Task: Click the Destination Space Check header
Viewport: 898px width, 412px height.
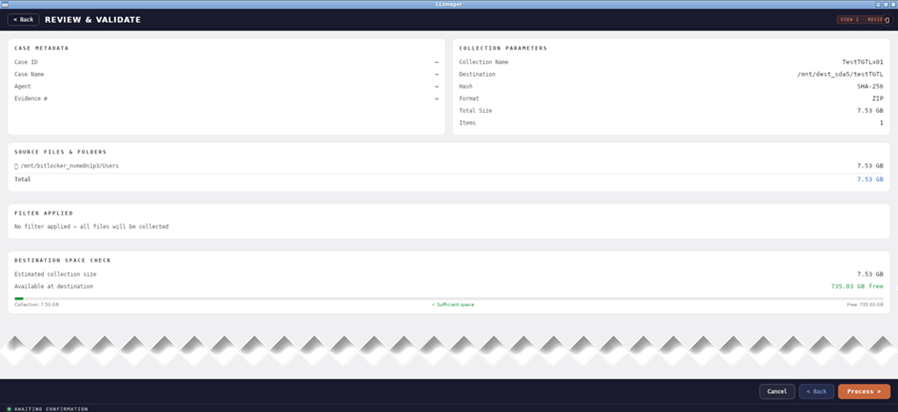Action: pyautogui.click(x=62, y=260)
